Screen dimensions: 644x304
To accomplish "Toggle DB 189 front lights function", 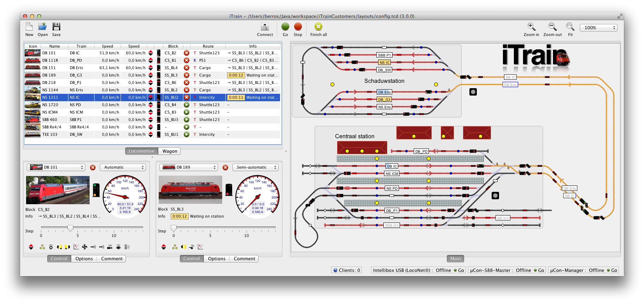I will [x=175, y=247].
